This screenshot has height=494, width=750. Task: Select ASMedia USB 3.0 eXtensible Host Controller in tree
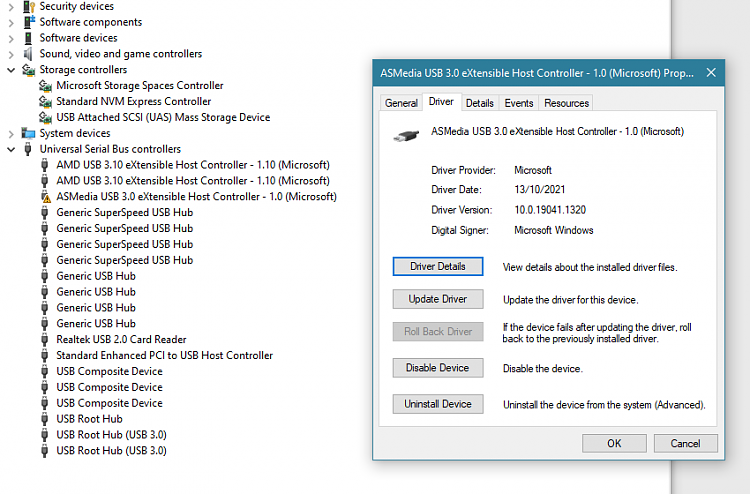pyautogui.click(x=197, y=197)
